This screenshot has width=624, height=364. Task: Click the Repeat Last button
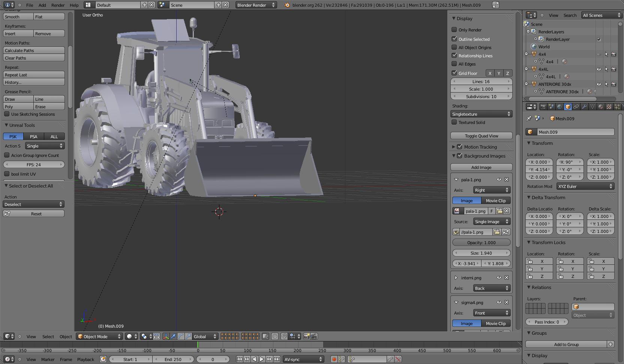coord(34,75)
